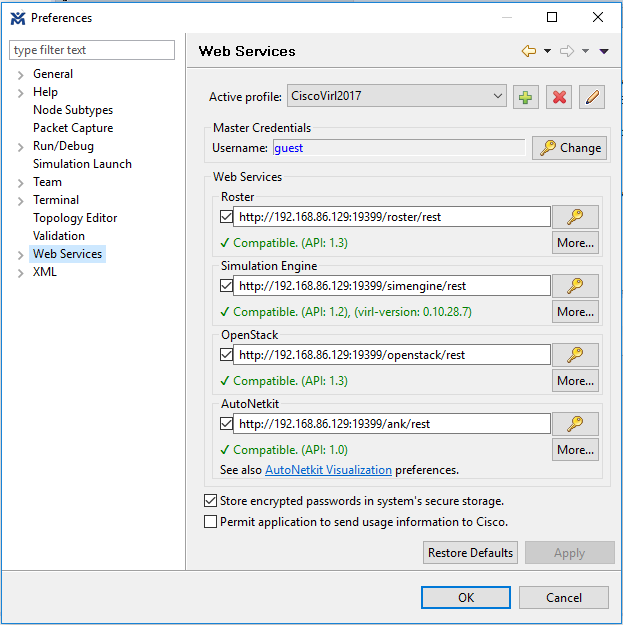This screenshot has width=623, height=625.
Task: Select Terminal preferences category
Action: (x=56, y=200)
